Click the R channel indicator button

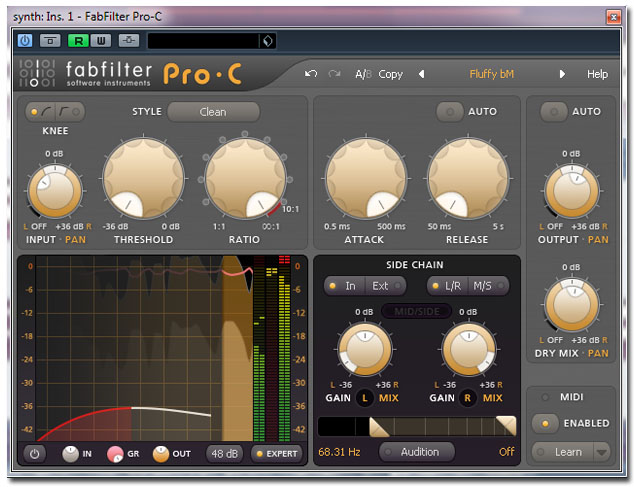(x=468, y=398)
